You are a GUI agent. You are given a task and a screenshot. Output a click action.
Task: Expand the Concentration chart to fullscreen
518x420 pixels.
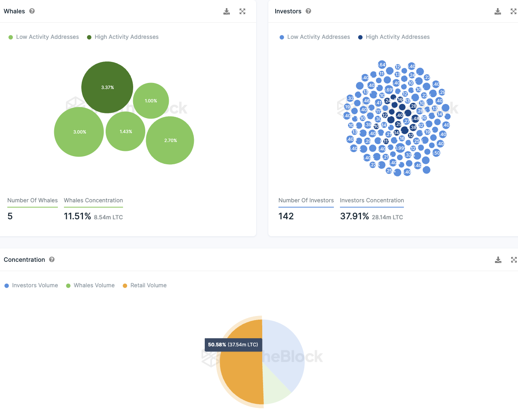(x=514, y=260)
